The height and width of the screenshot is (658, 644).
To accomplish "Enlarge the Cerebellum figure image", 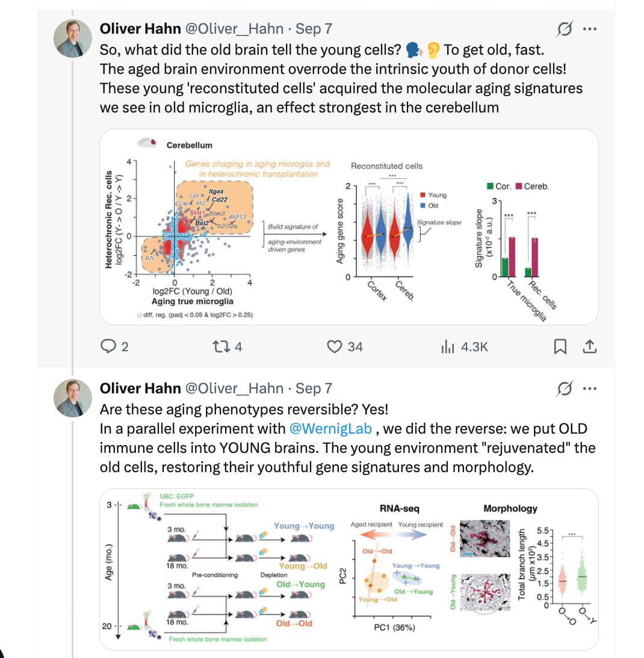I will pyautogui.click(x=349, y=227).
